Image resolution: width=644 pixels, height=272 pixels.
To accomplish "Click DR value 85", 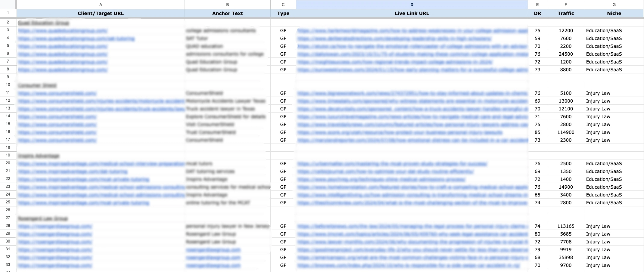I will coord(537,132).
